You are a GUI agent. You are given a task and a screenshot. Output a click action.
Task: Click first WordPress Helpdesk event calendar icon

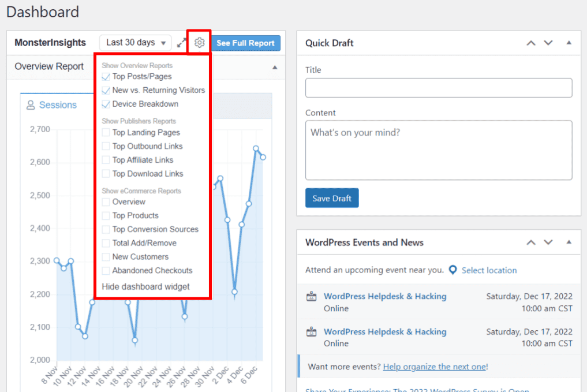point(312,297)
